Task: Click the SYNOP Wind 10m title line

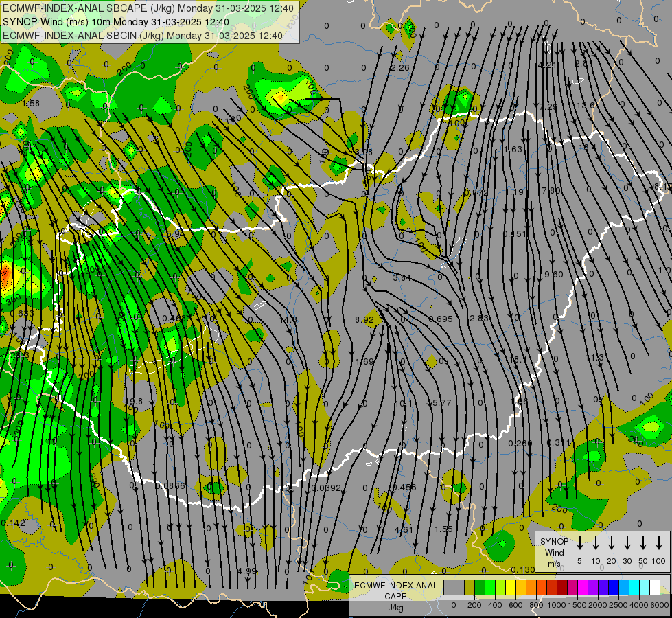Action: point(116,22)
